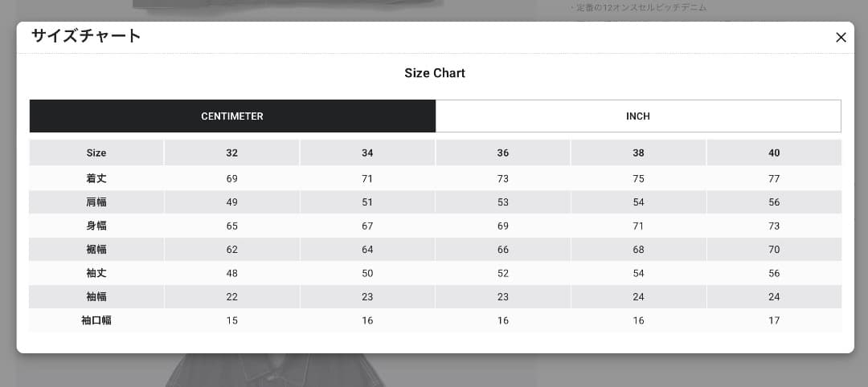Switch to the INCH tab
Viewport: 868px width, 387px height.
[x=638, y=116]
